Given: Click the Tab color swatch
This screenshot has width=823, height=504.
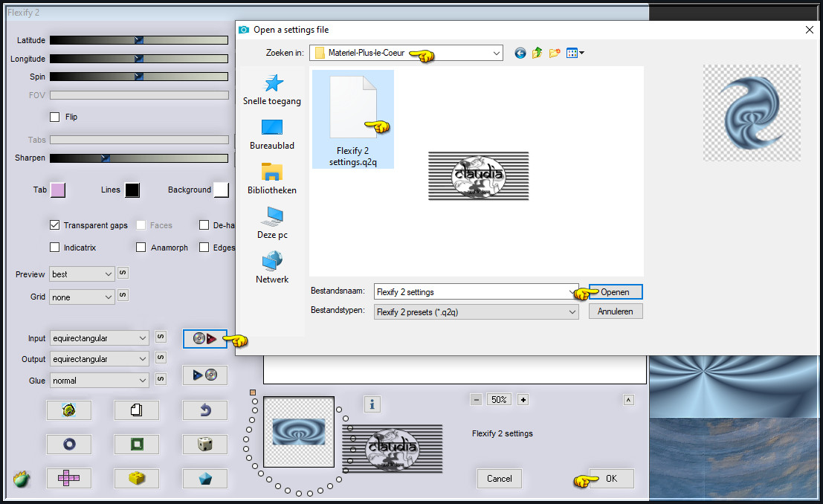Looking at the screenshot, I should [58, 190].
